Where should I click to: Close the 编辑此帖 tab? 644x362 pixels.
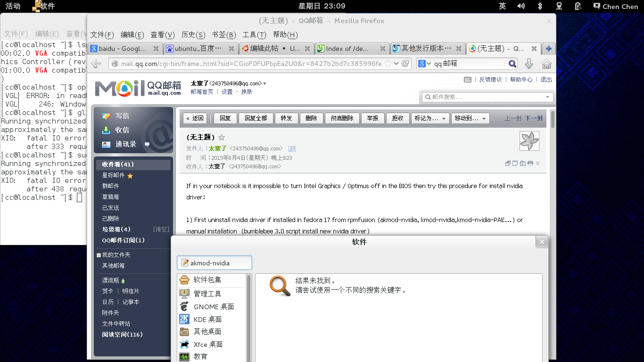click(307, 49)
